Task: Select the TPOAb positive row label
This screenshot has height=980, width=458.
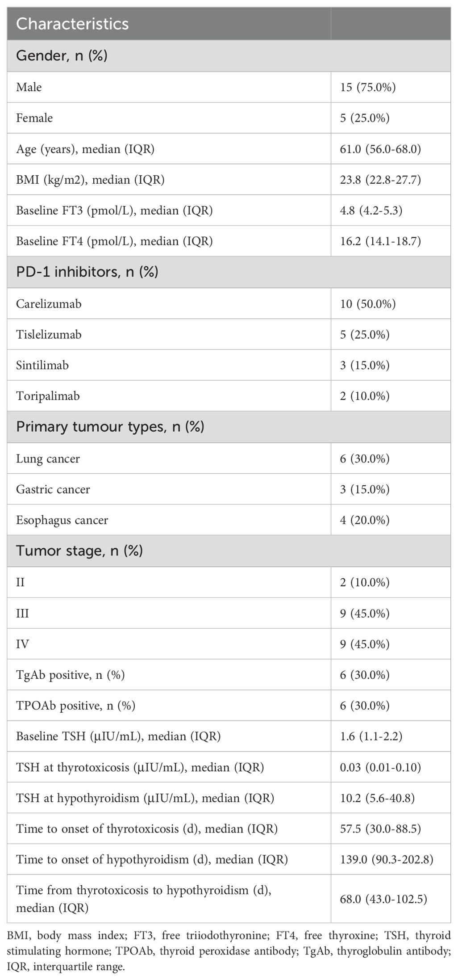Action: 75,706
